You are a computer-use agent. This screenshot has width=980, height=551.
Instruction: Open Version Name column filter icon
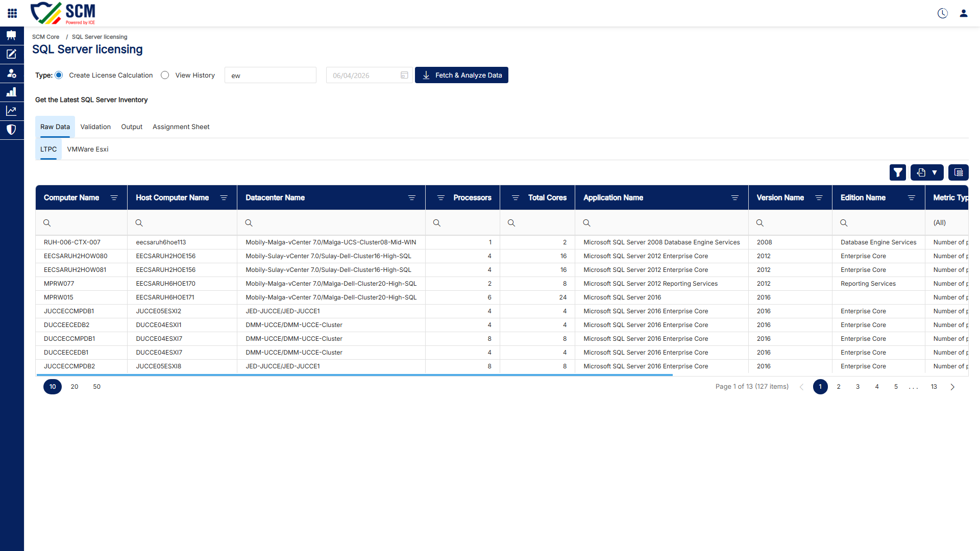pos(819,198)
